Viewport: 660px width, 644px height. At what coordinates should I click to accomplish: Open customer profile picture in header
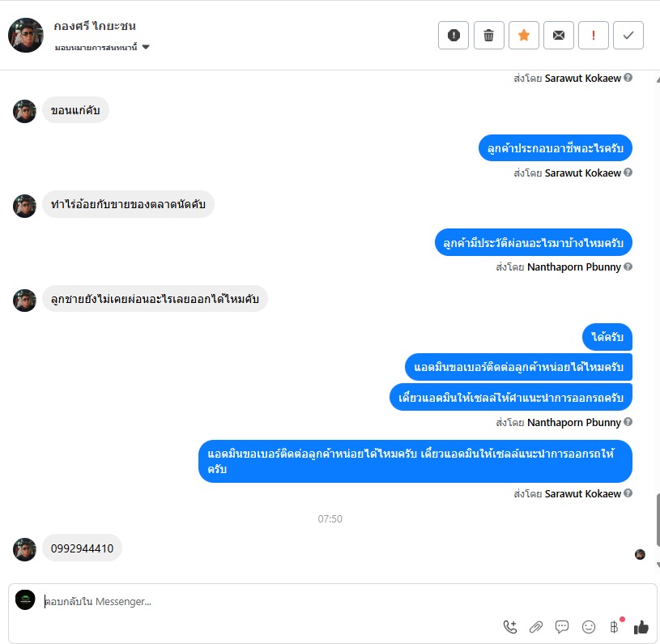pos(26,36)
